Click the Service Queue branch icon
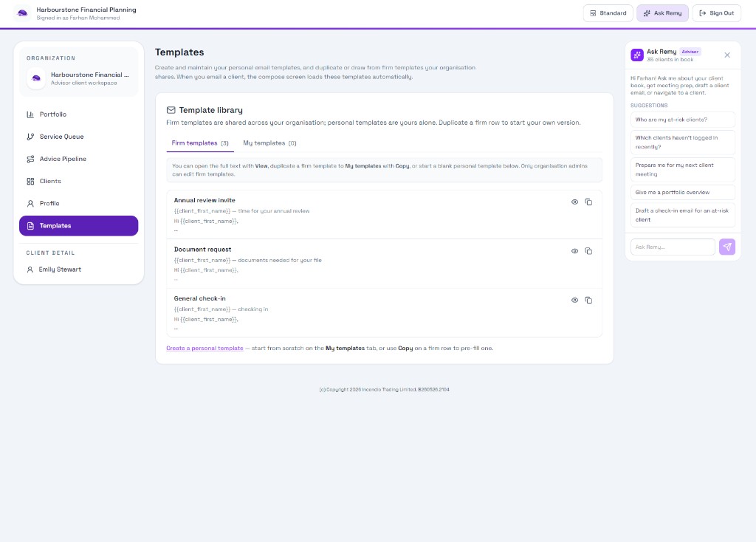This screenshot has width=756, height=542. (30, 137)
